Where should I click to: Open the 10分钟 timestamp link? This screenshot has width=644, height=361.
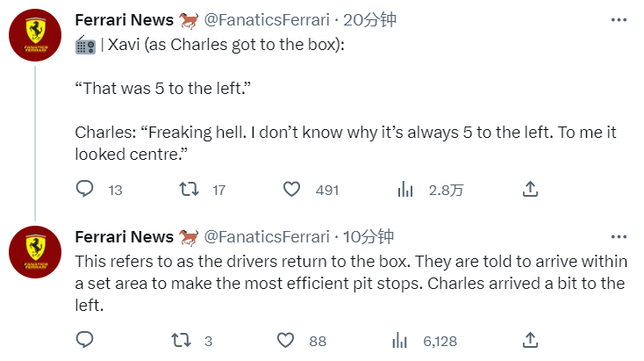(x=369, y=237)
